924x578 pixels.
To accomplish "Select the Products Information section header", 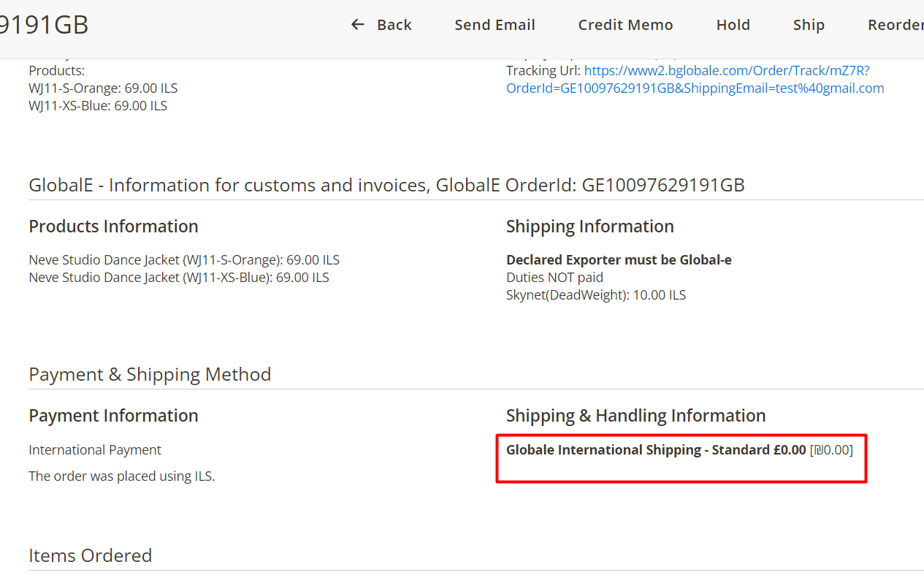I will 113,226.
